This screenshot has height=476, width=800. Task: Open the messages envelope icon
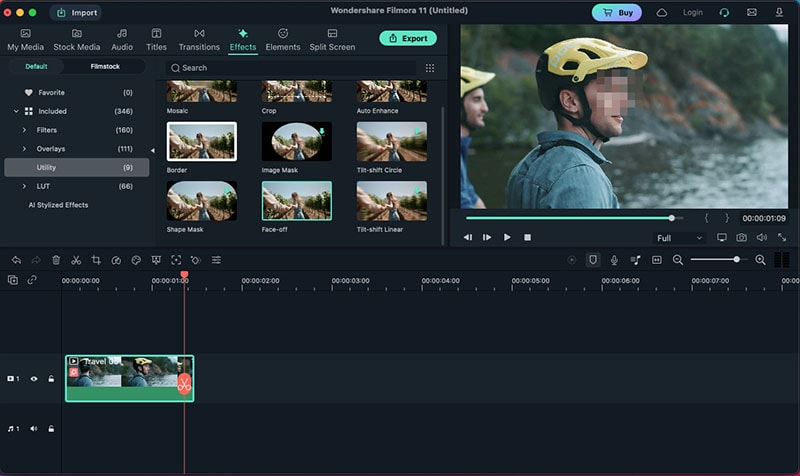[752, 12]
